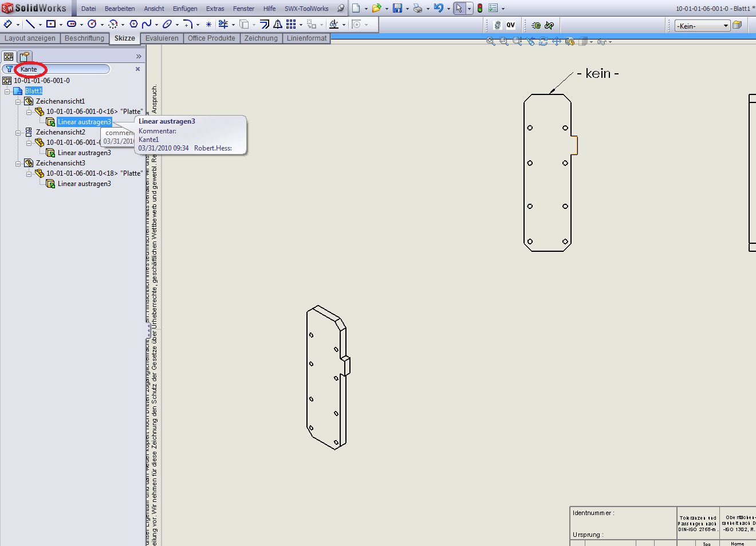The image size is (756, 546).
Task: Collapse the Blatt1 tree node
Action: point(7,92)
